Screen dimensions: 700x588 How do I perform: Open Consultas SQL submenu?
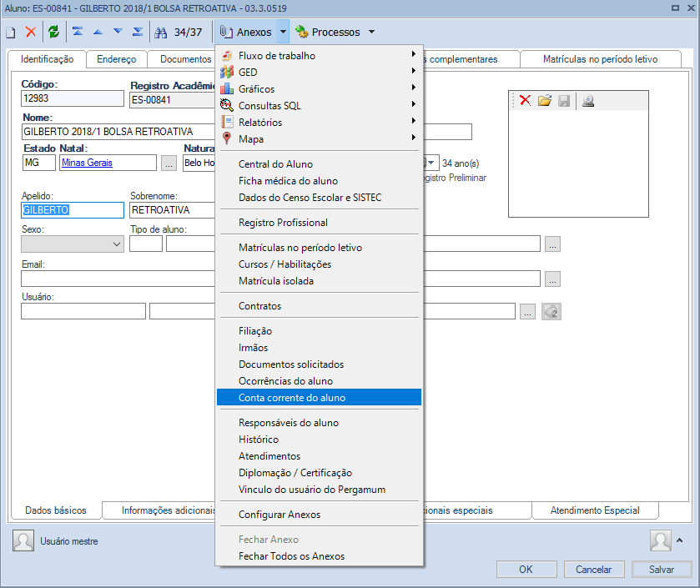[320, 106]
